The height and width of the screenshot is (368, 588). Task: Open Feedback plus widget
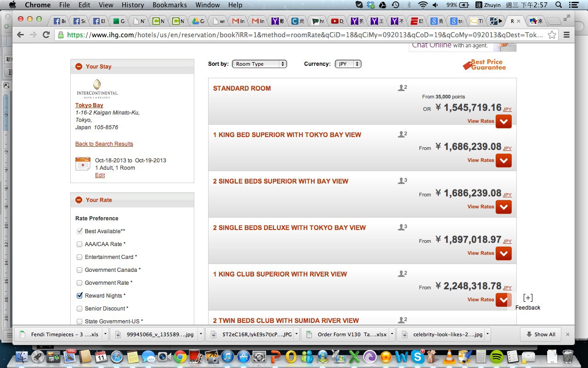click(x=528, y=302)
